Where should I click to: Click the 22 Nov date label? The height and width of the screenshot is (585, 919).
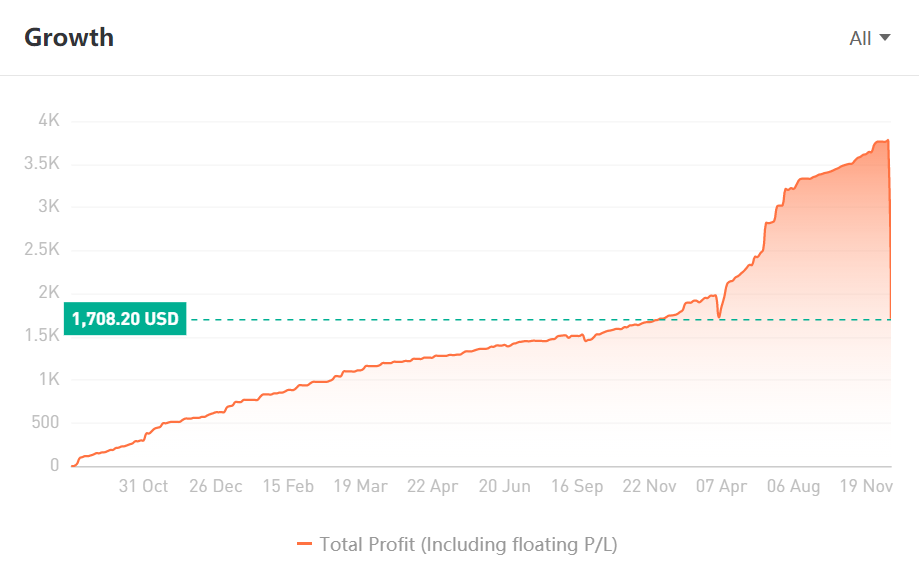(x=649, y=486)
